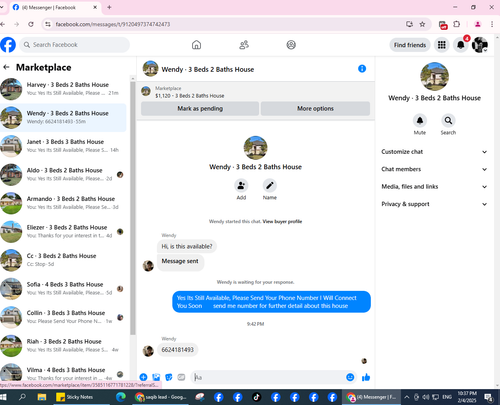Open the emoji picker in message box
The image size is (500, 405).
(x=350, y=377)
